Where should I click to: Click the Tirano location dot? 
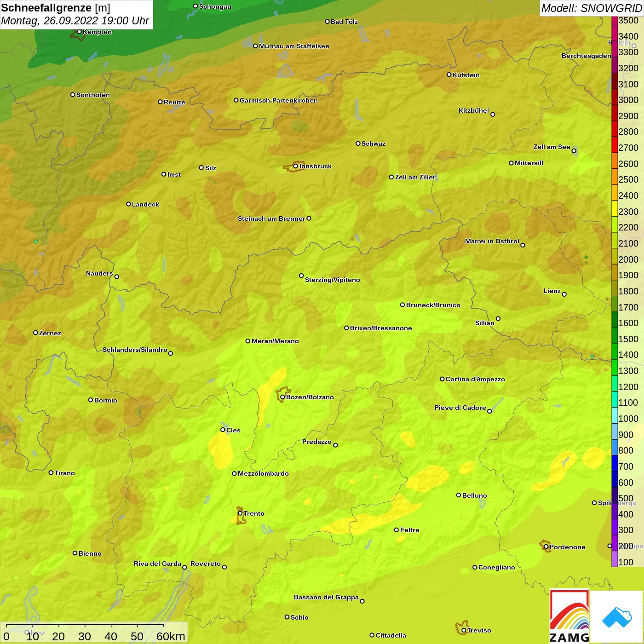[51, 472]
